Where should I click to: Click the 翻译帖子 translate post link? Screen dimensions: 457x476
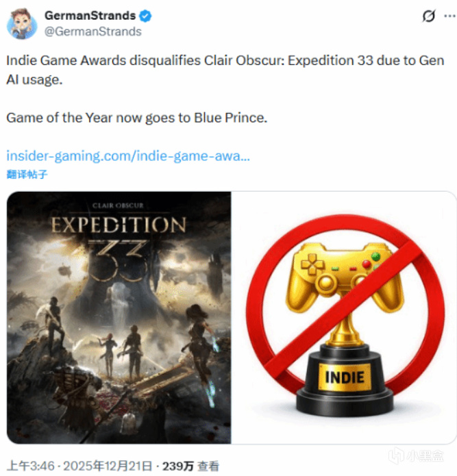pyautogui.click(x=27, y=174)
